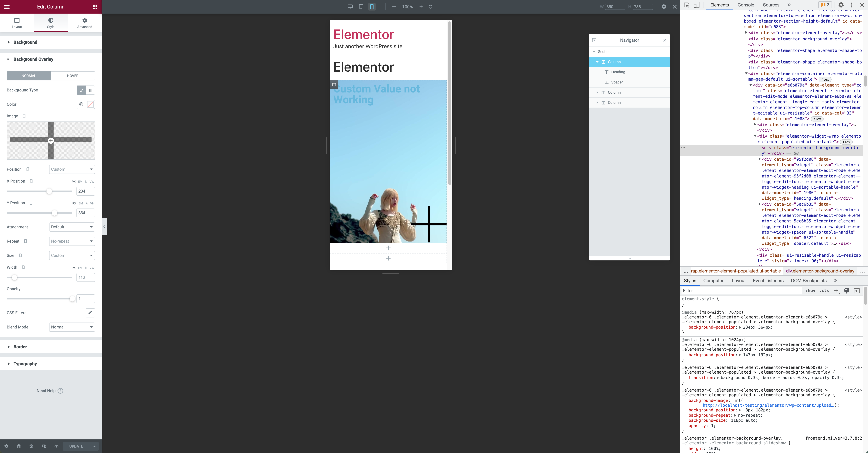868x453 pixels.
Task: Expand the Border section
Action: tap(51, 347)
